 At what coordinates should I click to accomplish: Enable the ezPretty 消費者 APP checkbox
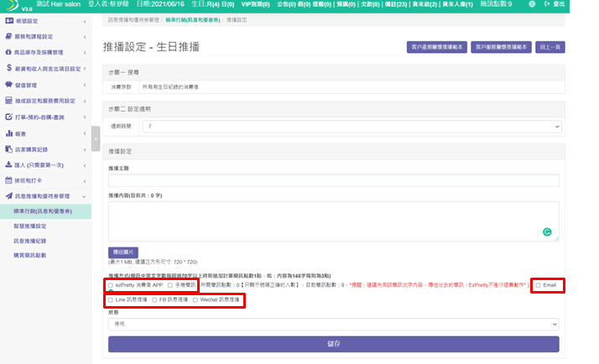111,286
